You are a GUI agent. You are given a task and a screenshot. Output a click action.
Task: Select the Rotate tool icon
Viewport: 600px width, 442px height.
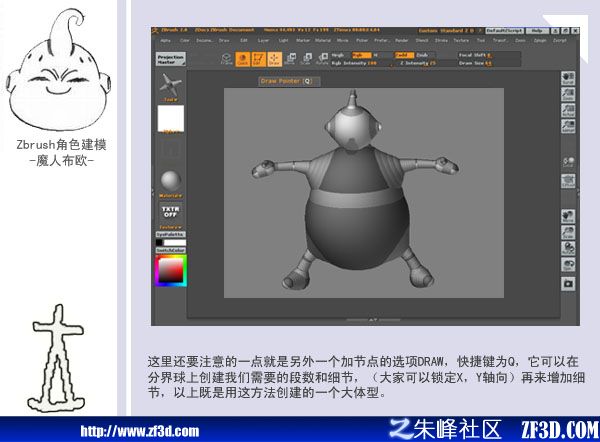[x=323, y=59]
